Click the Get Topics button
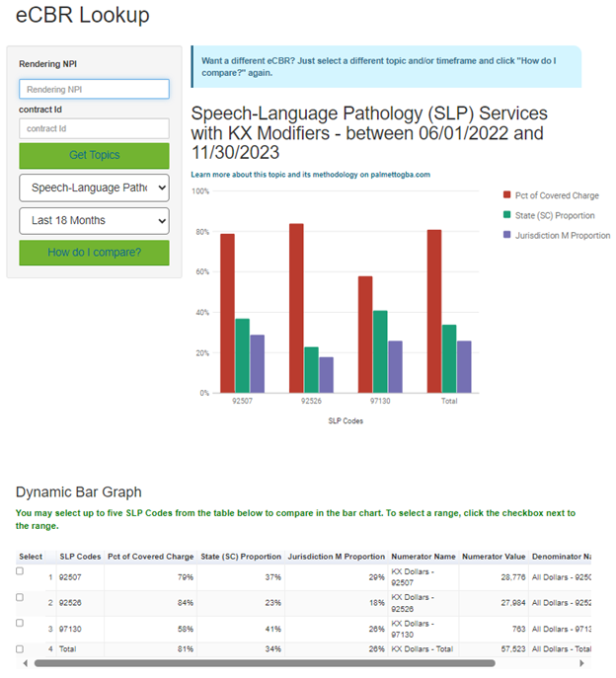Image resolution: width=616 pixels, height=678 pixels. (x=94, y=155)
